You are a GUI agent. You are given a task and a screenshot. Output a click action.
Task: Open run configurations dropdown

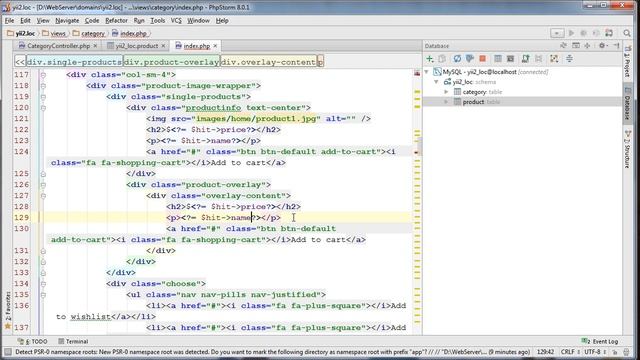point(557,33)
